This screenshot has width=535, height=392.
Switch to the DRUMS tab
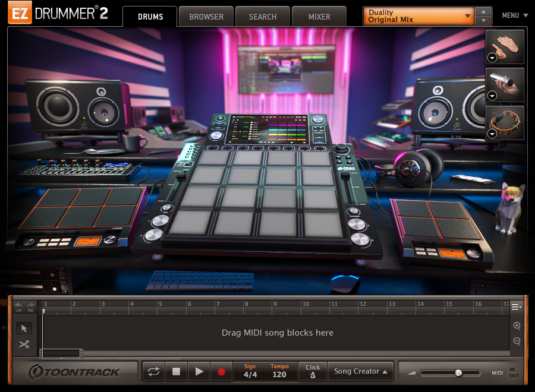coord(150,17)
